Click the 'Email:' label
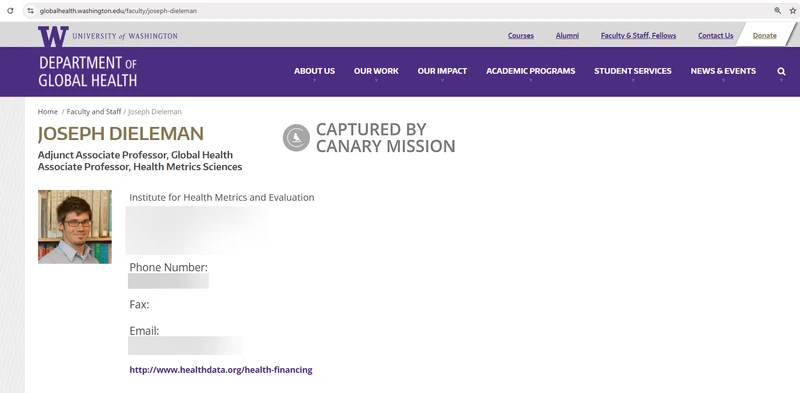This screenshot has width=800, height=393. tap(144, 331)
